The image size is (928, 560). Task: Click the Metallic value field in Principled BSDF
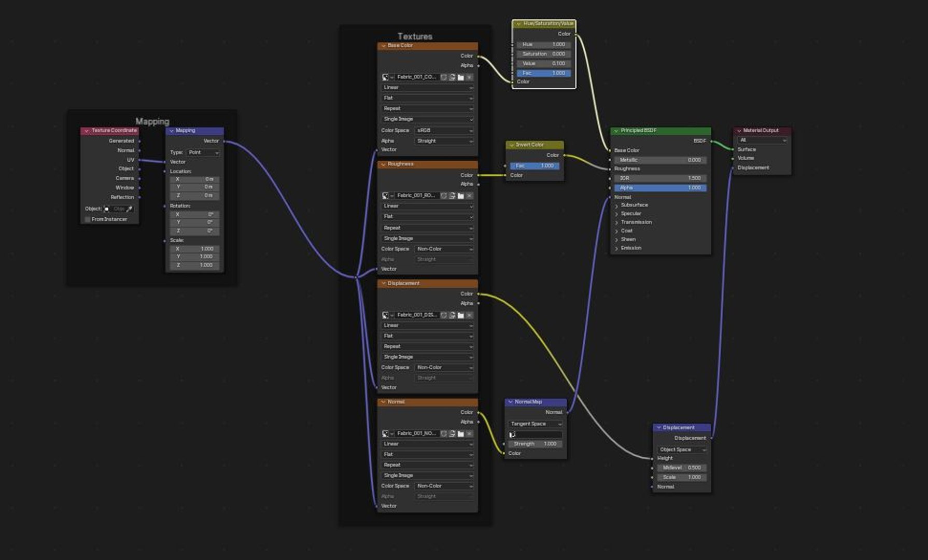[x=660, y=160]
